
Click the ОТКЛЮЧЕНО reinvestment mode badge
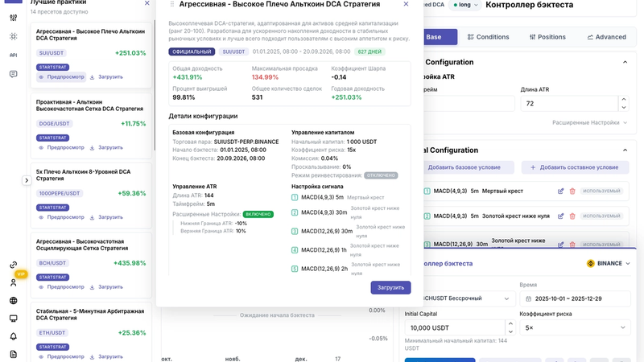coord(381,175)
